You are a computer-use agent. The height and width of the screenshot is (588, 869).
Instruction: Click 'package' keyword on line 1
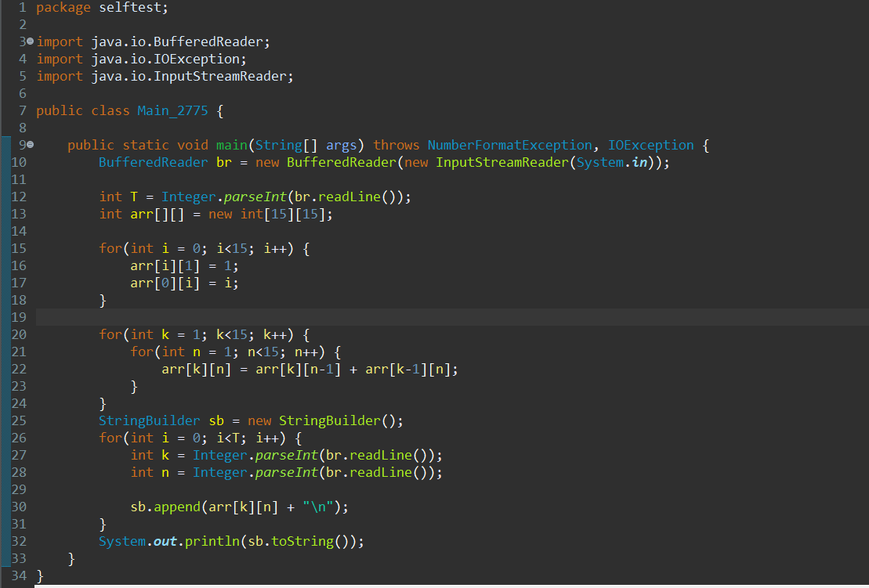[63, 8]
